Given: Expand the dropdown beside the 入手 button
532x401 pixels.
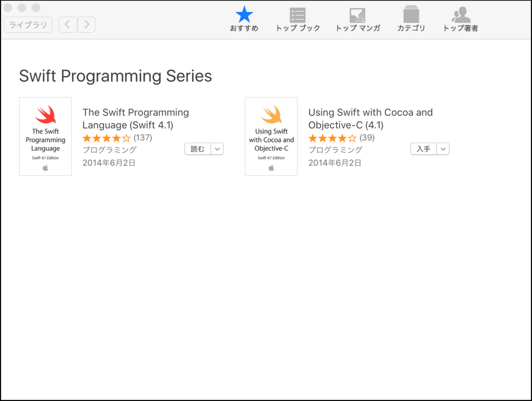Looking at the screenshot, I should click(x=443, y=149).
